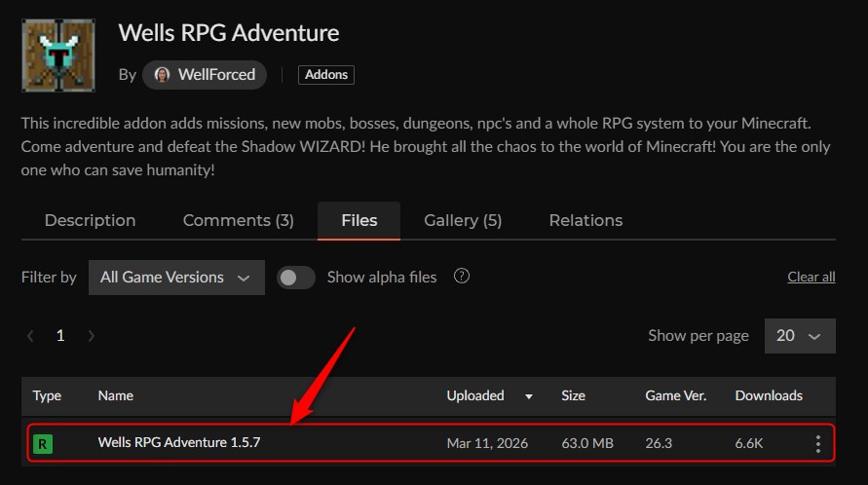The image size is (868, 485).
Task: Sort by Uploaded column header
Action: (x=475, y=395)
